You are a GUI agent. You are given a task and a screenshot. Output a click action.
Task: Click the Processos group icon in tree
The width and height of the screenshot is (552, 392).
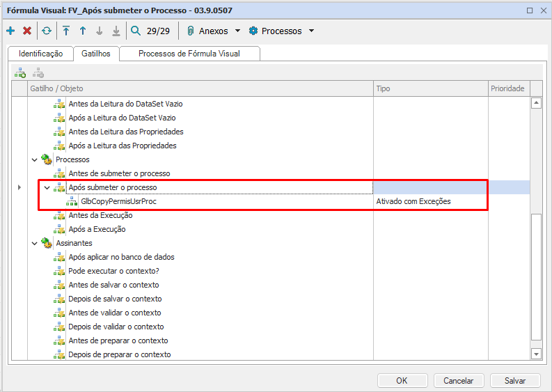[x=46, y=159]
